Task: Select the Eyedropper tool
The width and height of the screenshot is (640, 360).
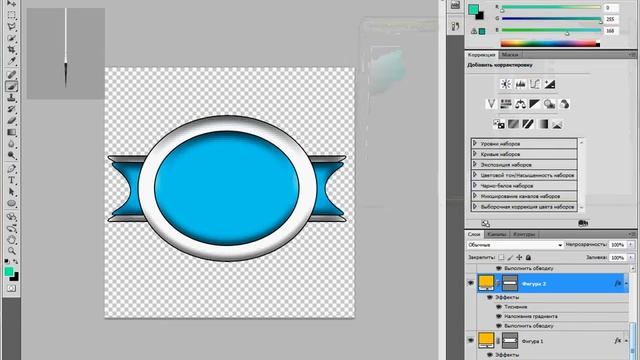Action: [x=11, y=61]
